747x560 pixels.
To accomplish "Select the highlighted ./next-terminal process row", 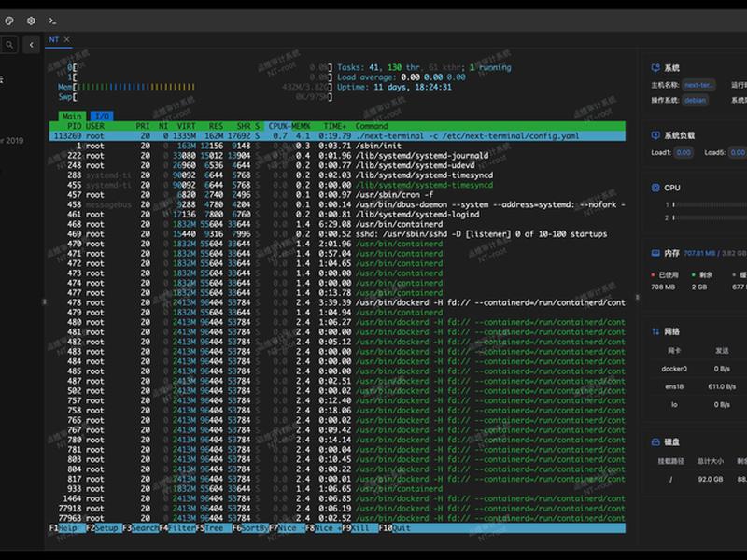I will click(x=337, y=136).
